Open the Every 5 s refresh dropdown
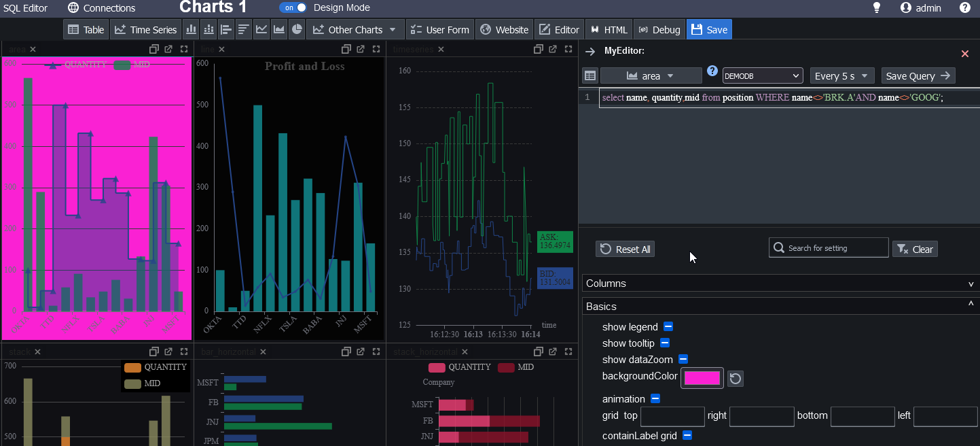Screen dimensions: 980x446 coord(842,75)
